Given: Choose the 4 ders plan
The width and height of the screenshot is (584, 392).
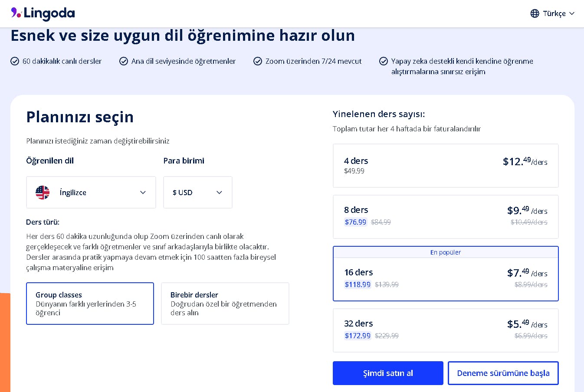Looking at the screenshot, I should pyautogui.click(x=445, y=166).
